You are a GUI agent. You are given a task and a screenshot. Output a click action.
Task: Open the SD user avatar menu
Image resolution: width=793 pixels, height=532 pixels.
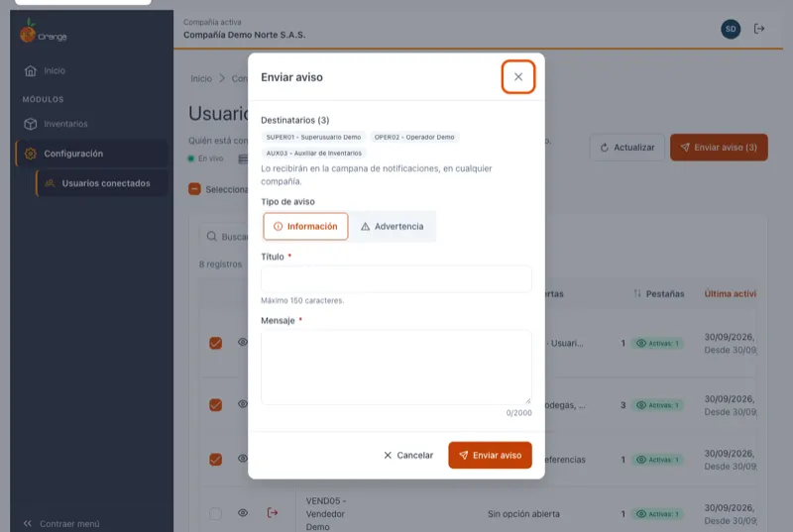(731, 29)
